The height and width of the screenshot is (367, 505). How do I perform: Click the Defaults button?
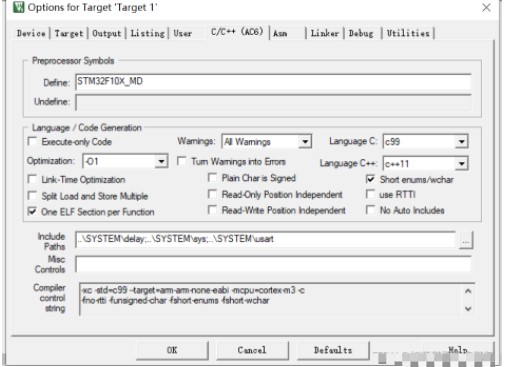pos(333,350)
